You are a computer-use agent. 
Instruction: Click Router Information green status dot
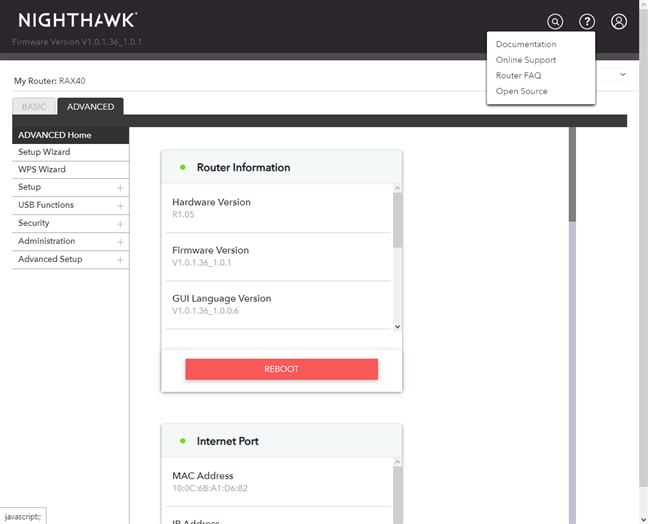tap(183, 167)
